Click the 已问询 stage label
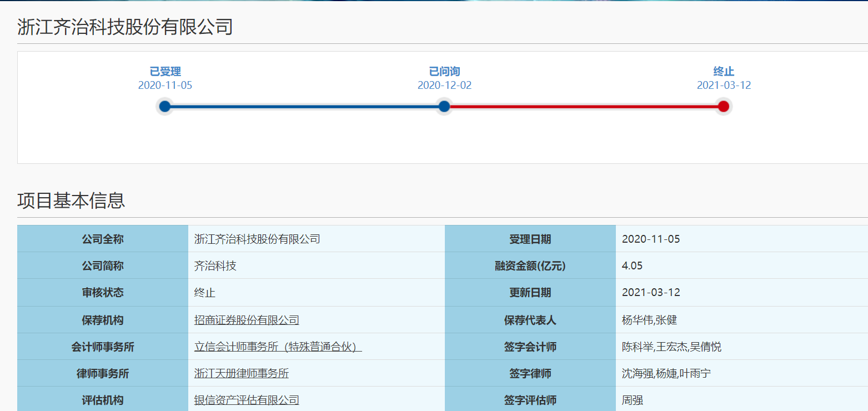Image resolution: width=868 pixels, height=411 pixels. click(445, 72)
